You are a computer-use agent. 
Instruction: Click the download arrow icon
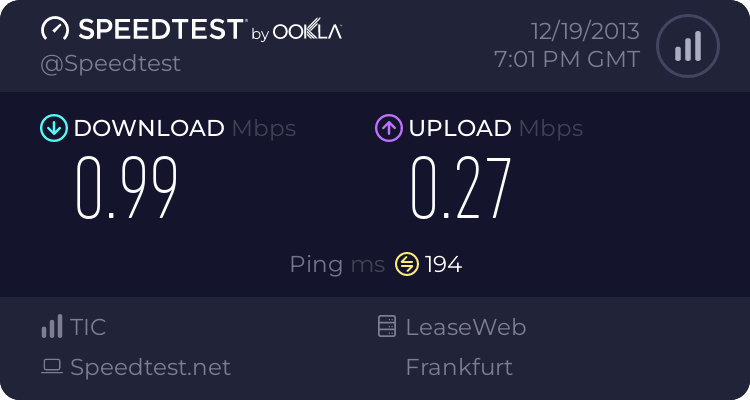(x=53, y=128)
